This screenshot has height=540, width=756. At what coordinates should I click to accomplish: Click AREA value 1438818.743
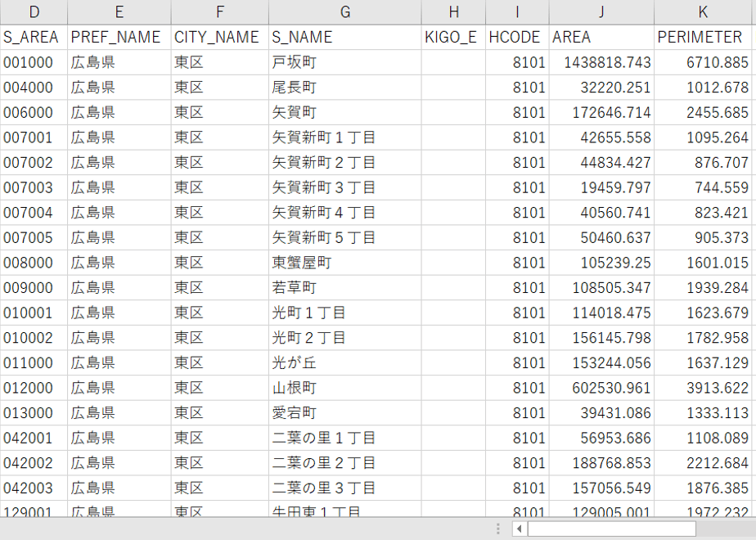pos(601,62)
